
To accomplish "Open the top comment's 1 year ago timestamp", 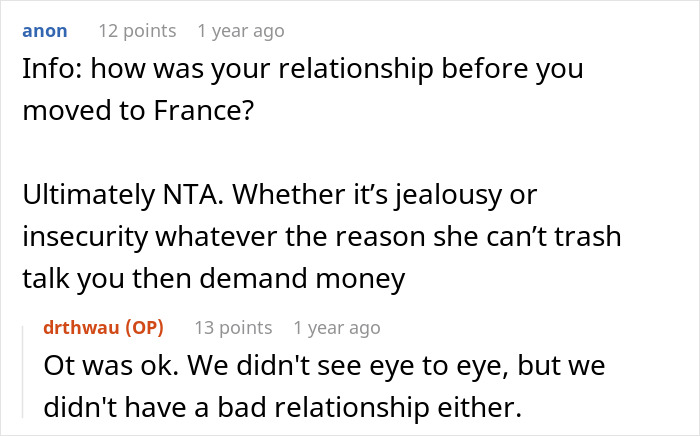I will click(241, 31).
